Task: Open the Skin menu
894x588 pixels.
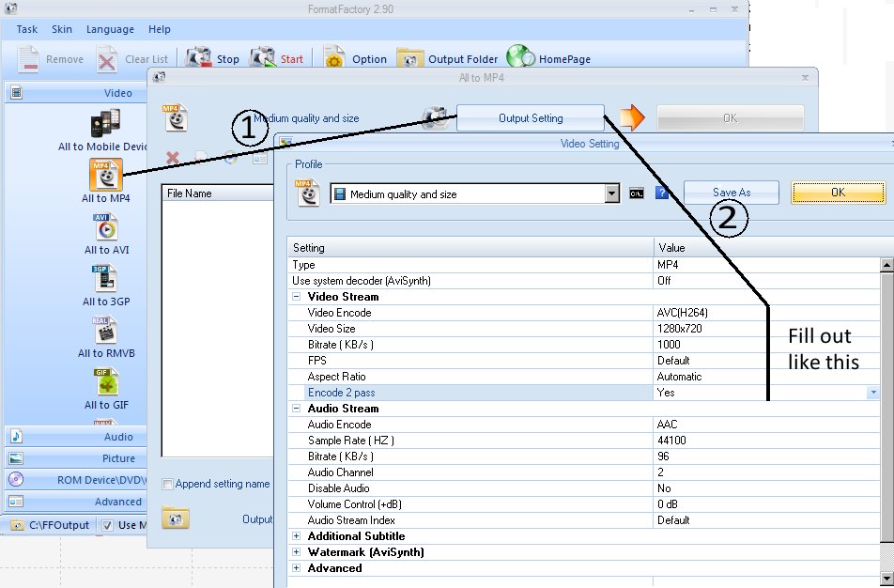Action: pos(62,29)
